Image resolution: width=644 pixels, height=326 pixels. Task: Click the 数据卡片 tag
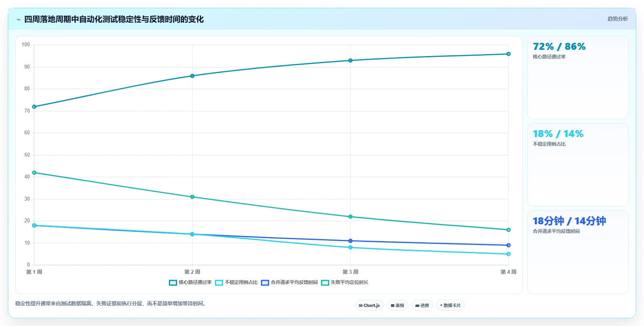click(451, 305)
